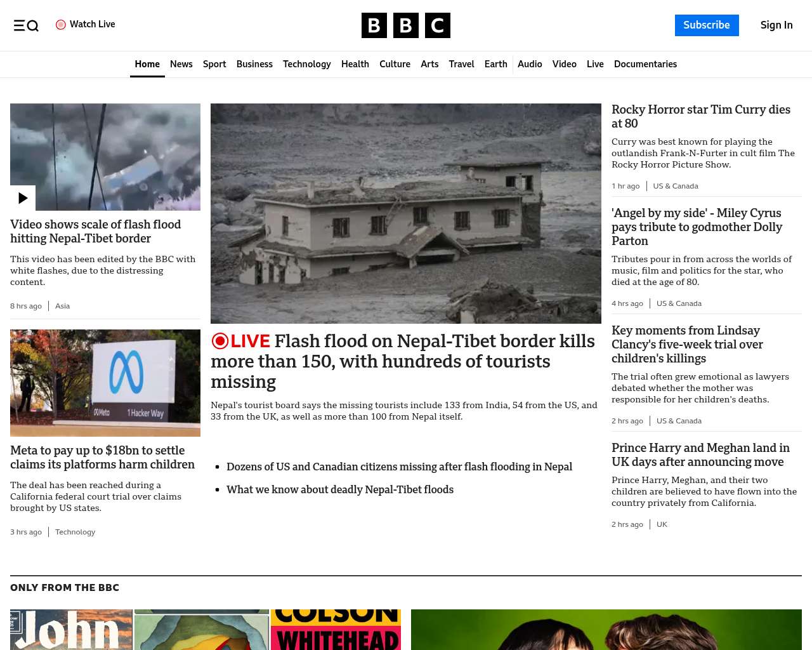Open the Live section in navigation
The height and width of the screenshot is (650, 812).
tap(595, 64)
